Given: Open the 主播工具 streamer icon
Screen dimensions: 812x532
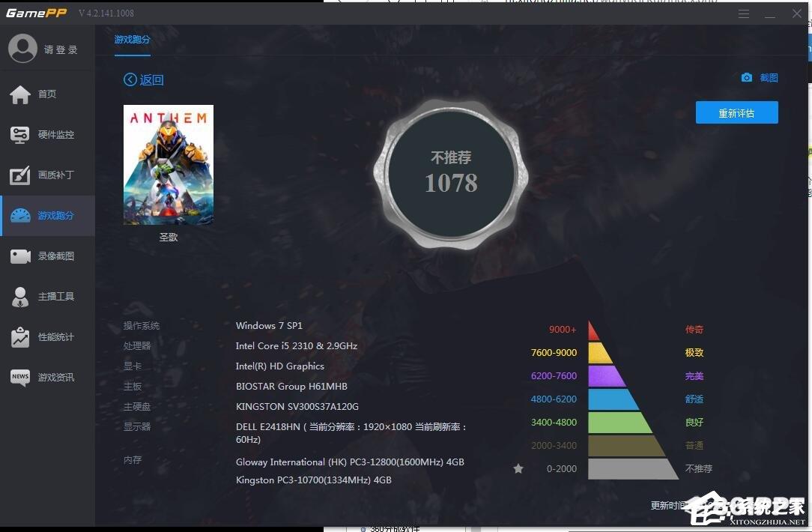Looking at the screenshot, I should coord(20,297).
